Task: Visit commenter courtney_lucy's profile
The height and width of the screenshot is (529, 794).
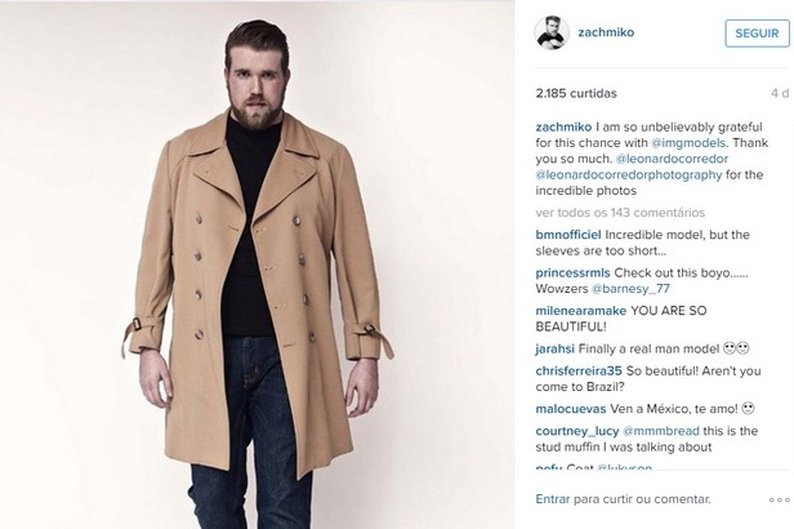Action: click(x=577, y=431)
